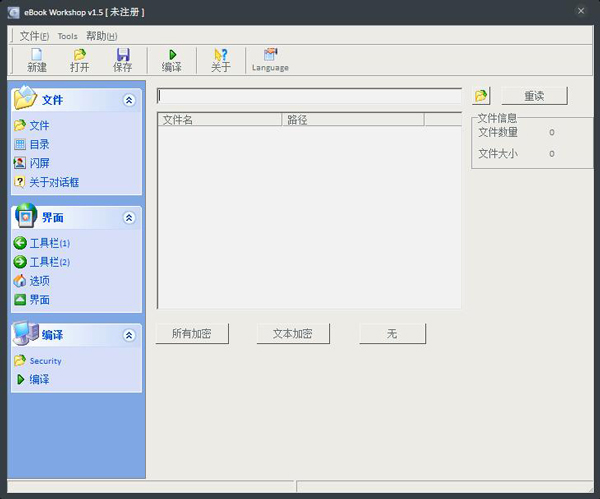Screen dimensions: 600x499
Task: Collapse the 文件 sidebar panel chevron
Action: tap(129, 100)
